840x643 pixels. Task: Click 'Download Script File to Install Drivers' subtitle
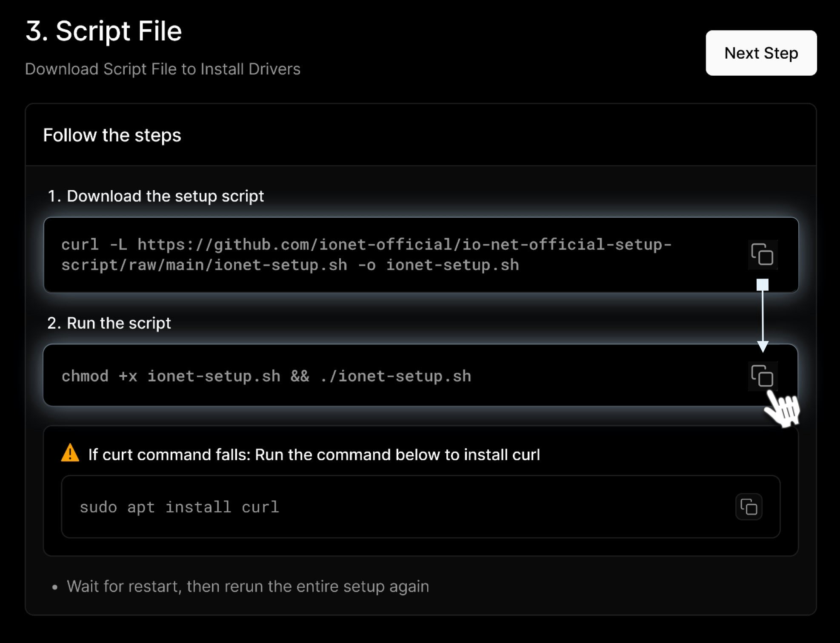[163, 69]
